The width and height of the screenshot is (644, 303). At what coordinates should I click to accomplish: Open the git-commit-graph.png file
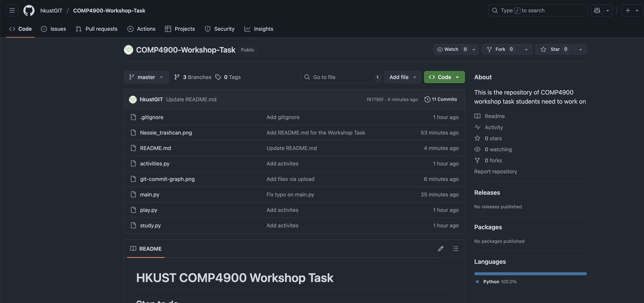[x=167, y=179]
